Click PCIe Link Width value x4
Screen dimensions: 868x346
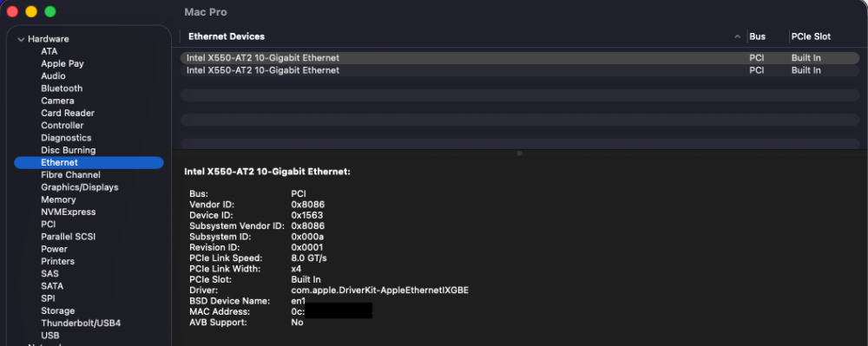point(296,269)
